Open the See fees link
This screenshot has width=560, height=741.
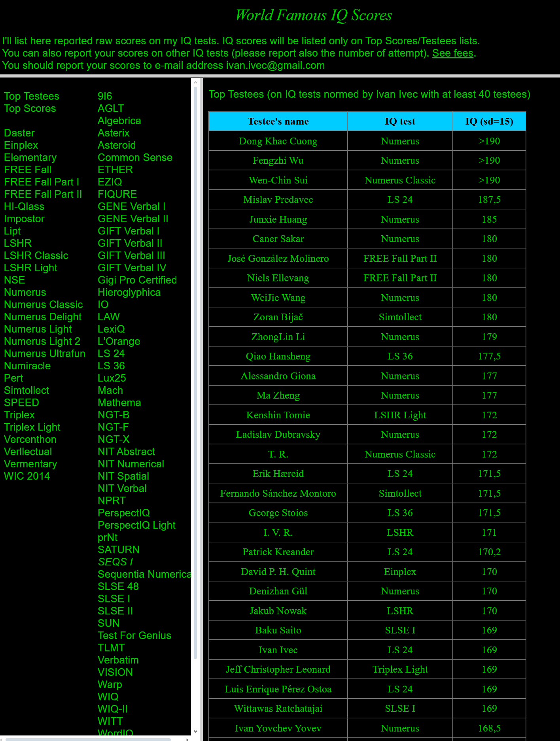452,53
